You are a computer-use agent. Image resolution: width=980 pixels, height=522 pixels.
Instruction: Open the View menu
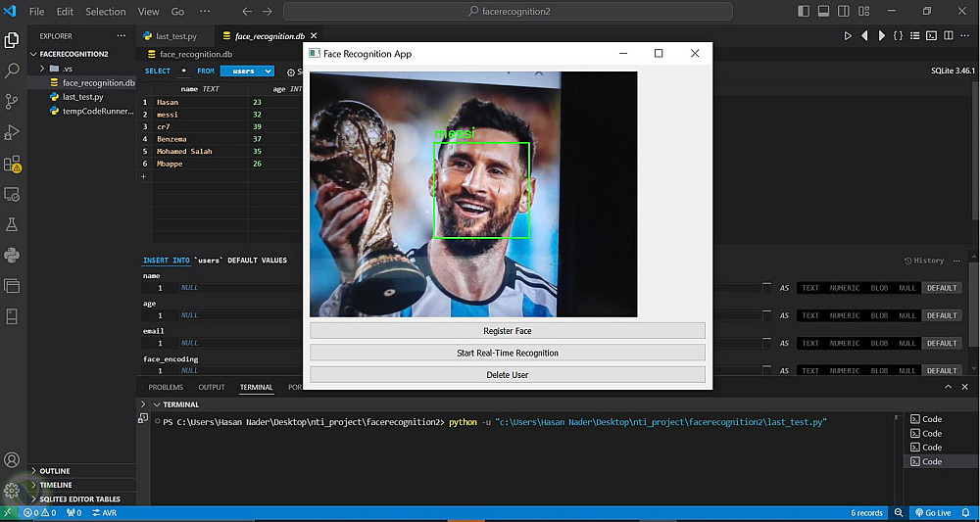click(148, 11)
